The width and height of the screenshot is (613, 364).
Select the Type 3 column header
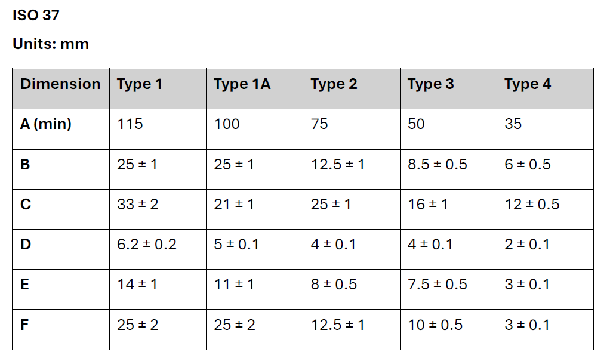coord(448,89)
